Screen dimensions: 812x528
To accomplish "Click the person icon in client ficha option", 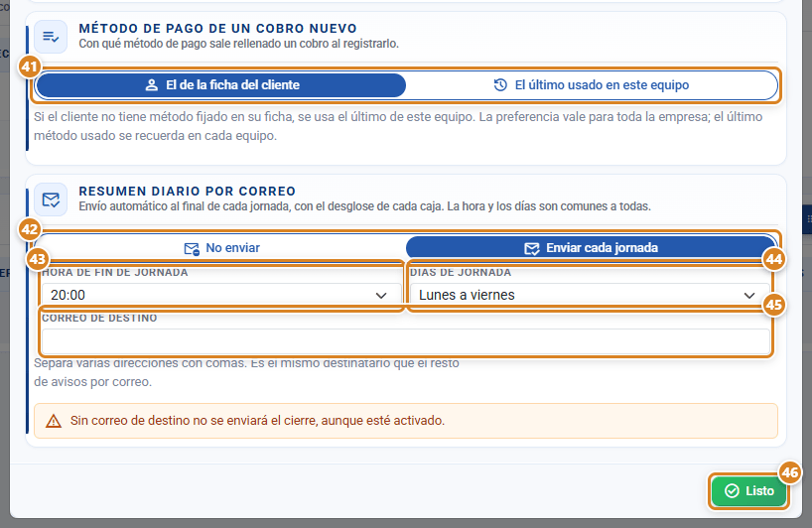I will (x=152, y=85).
